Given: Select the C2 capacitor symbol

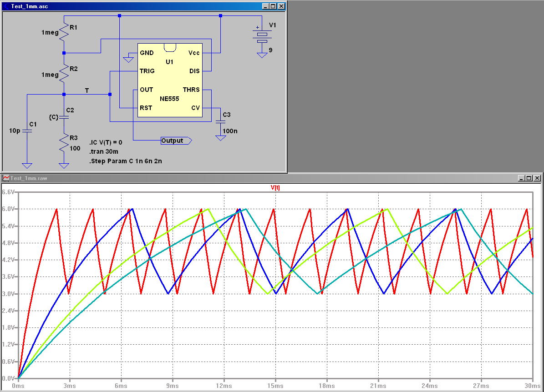Looking at the screenshot, I should [x=64, y=117].
